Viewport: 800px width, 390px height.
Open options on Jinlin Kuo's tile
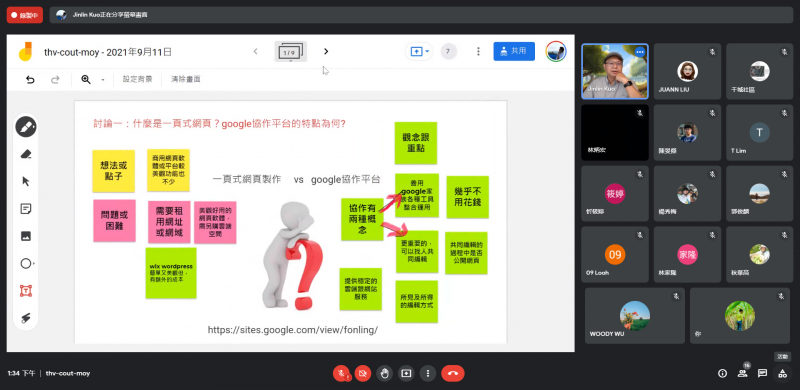pos(640,52)
